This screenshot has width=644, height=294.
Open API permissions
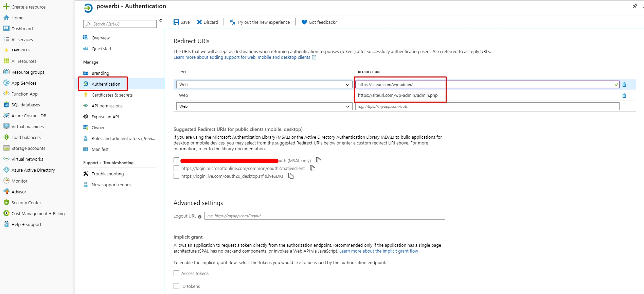pos(107,106)
